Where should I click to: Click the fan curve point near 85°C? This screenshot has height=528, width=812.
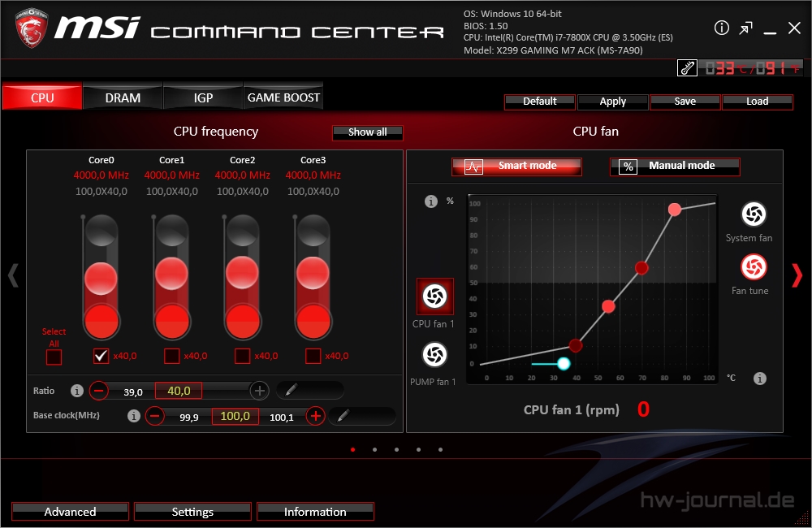(674, 210)
